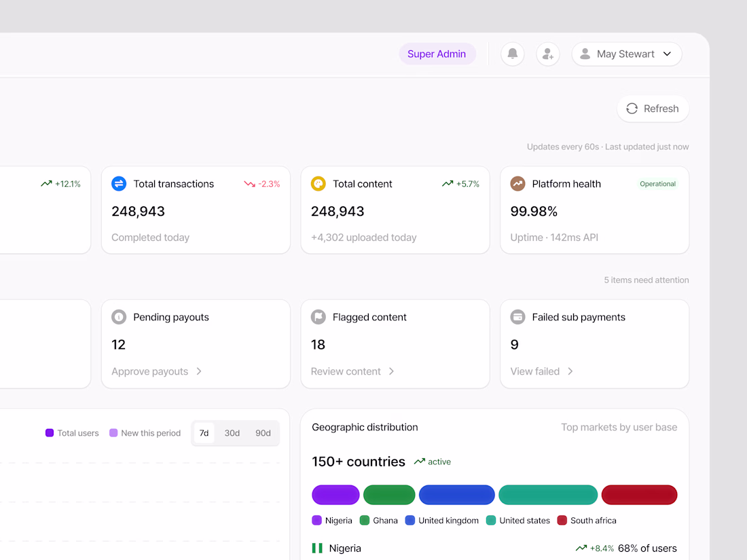
Task: Click the Flagged content count 18
Action: tap(318, 345)
